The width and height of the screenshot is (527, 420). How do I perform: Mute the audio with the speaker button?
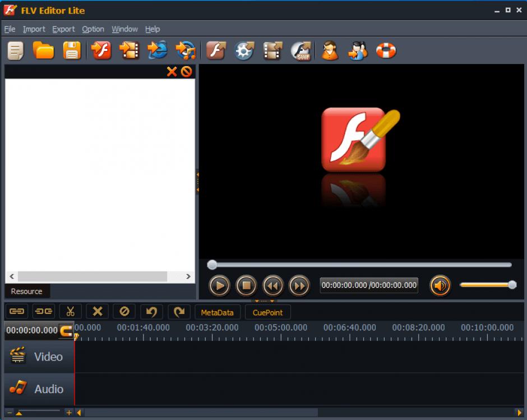440,286
